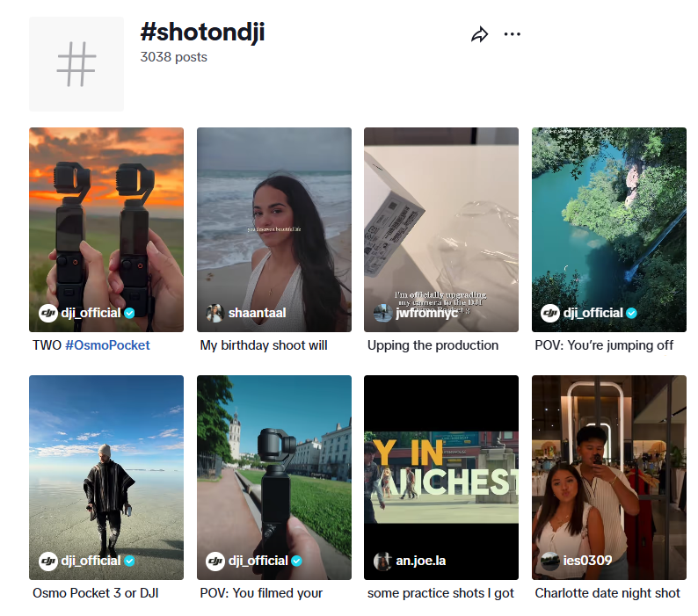The image size is (698, 616).
Task: Click ies0309's profile avatar
Action: (x=549, y=561)
